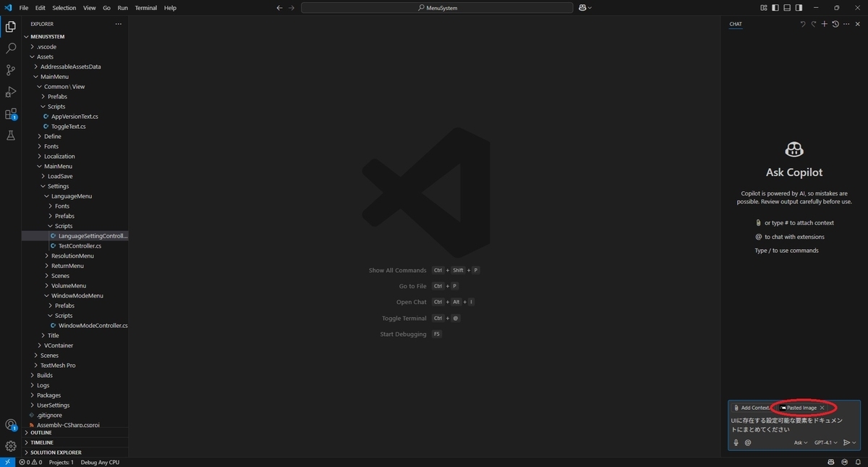
Task: Open the File menu
Action: (24, 8)
